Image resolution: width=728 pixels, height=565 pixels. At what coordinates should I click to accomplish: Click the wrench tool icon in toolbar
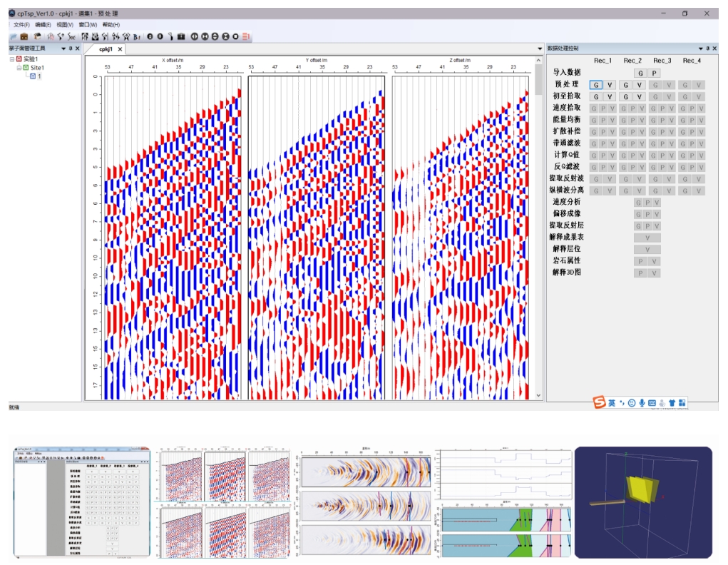(x=171, y=36)
